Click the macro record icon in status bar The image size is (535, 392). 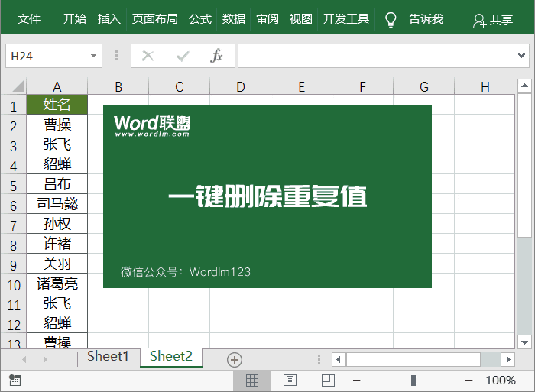[x=15, y=380]
